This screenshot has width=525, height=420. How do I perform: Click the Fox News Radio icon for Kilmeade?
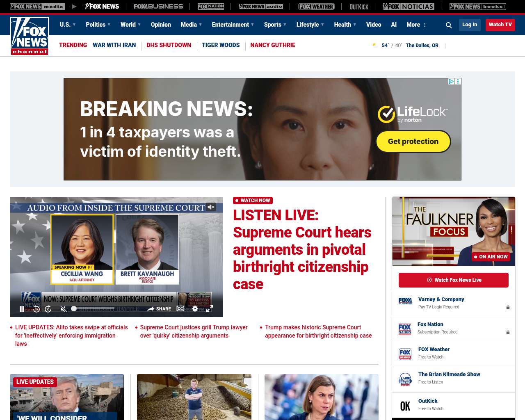(405, 379)
